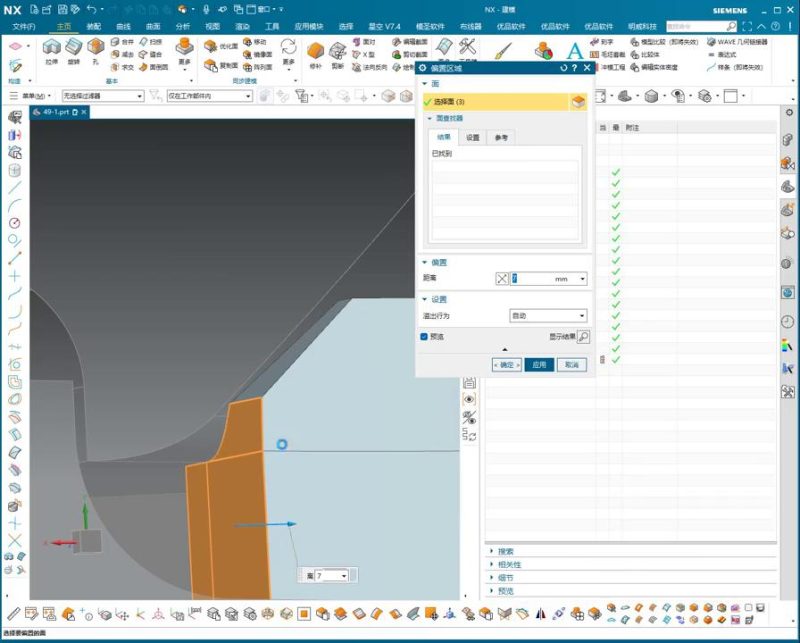Click the face selection icon in 选择面 row

point(578,102)
